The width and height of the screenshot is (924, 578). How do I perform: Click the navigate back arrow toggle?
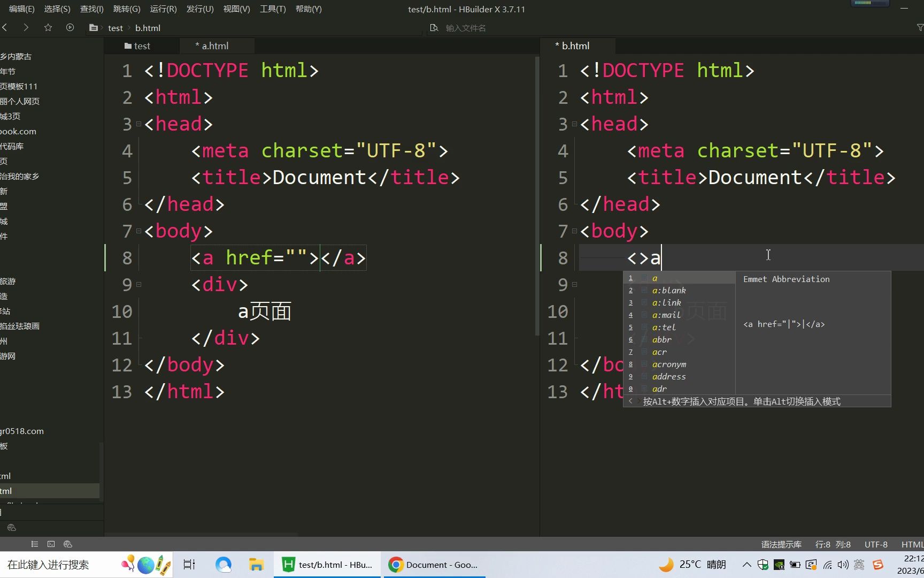coord(5,27)
